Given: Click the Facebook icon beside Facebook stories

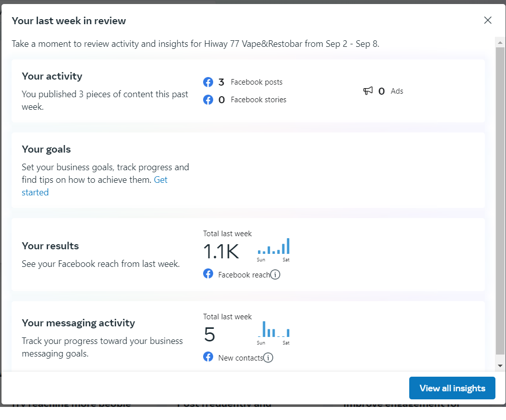Looking at the screenshot, I should (x=208, y=100).
